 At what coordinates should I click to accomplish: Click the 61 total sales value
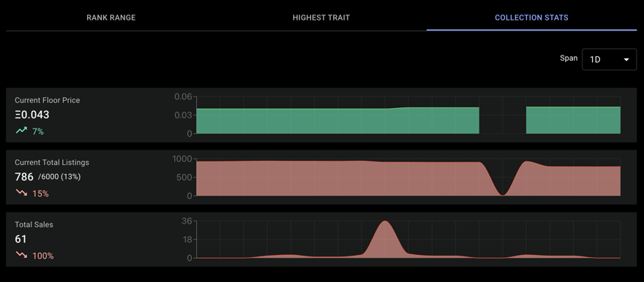[x=20, y=240]
